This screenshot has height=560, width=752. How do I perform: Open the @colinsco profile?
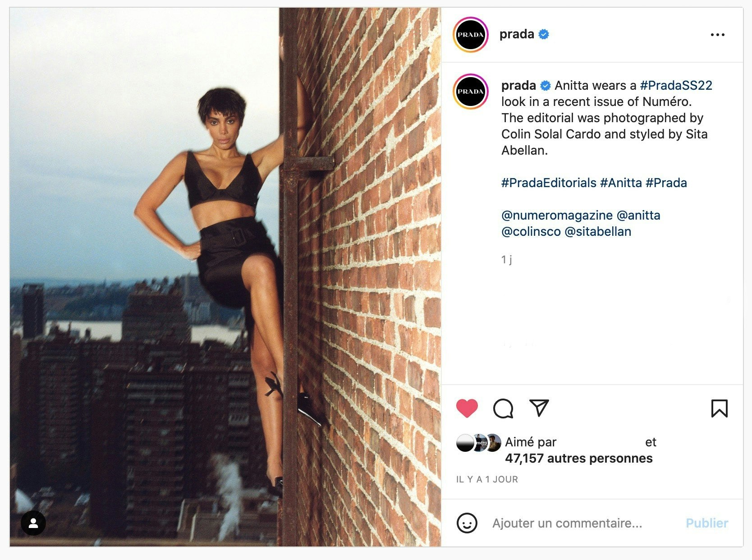point(531,231)
